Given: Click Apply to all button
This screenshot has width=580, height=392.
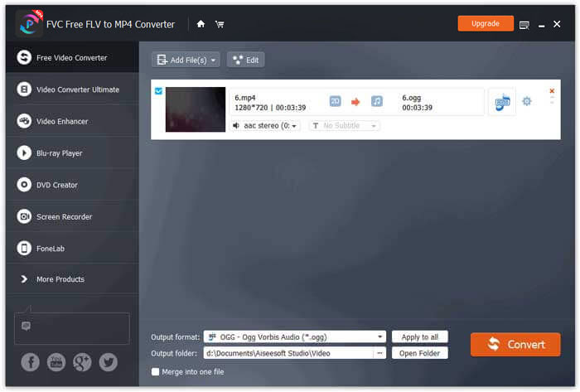Looking at the screenshot, I should coord(420,337).
